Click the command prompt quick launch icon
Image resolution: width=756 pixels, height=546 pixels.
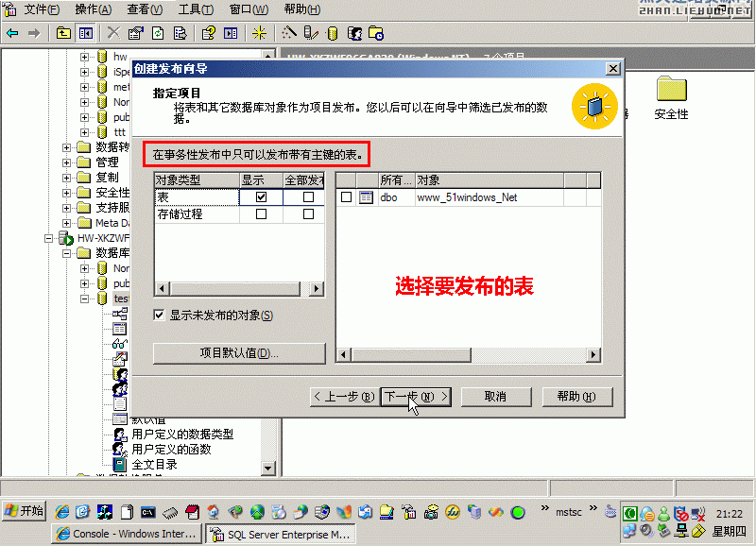148,512
